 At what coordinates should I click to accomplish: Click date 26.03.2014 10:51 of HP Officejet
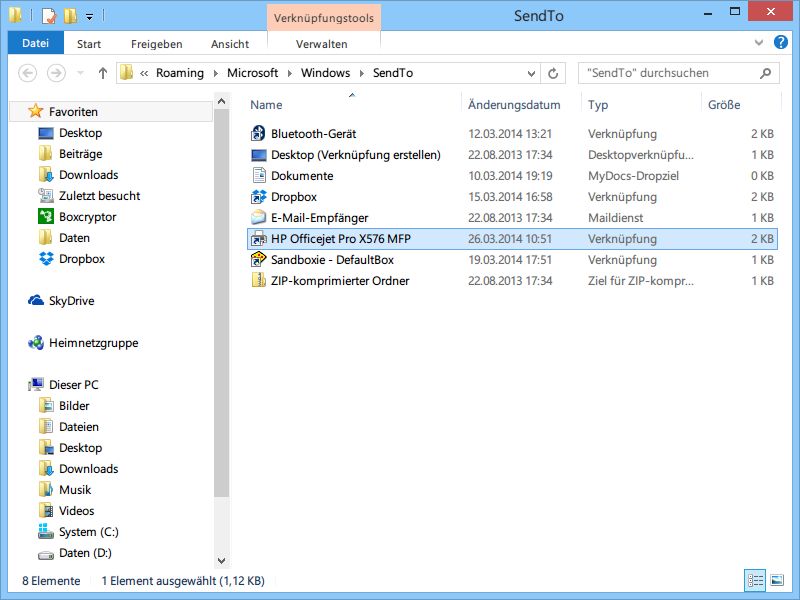pos(510,239)
